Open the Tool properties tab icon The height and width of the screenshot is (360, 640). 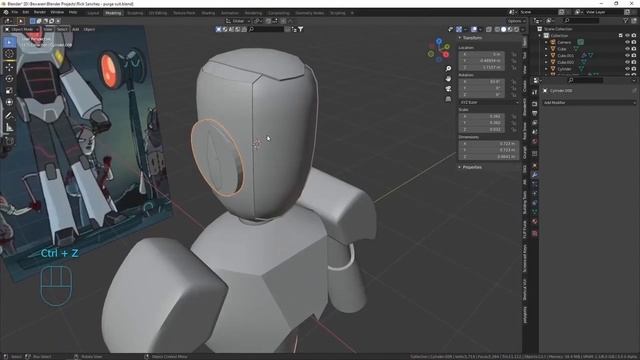tap(535, 93)
